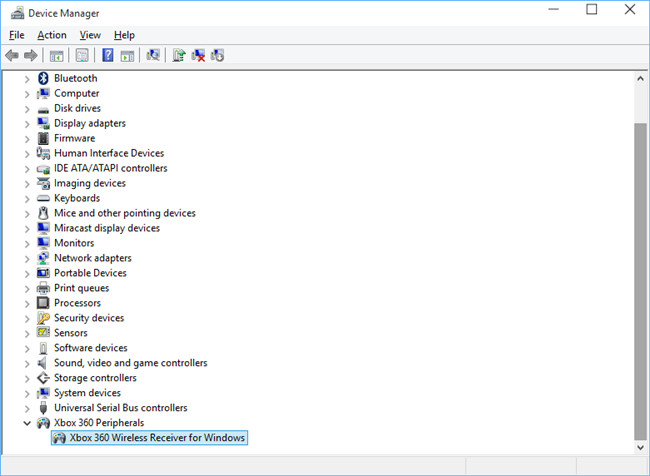Expand the Sound, video and game controllers chevron
650x476 pixels.
coord(27,363)
